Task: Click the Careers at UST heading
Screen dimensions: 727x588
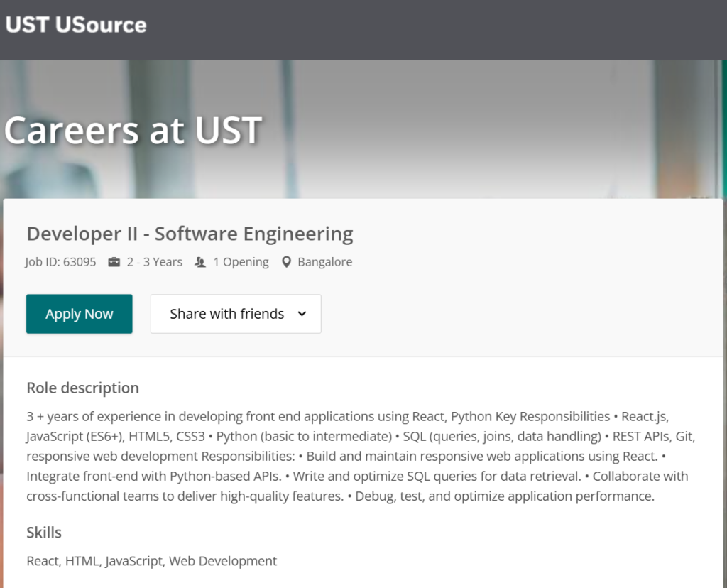Action: [x=133, y=130]
